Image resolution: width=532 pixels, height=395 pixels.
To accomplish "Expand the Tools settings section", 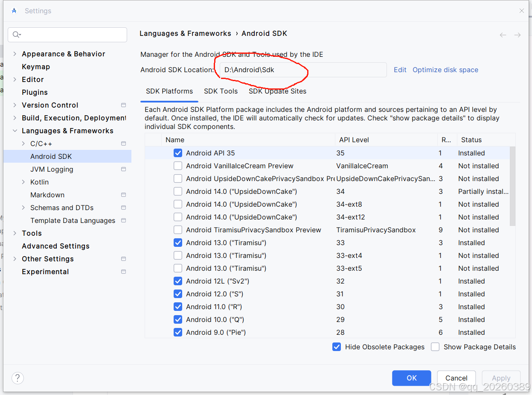I will [15, 233].
